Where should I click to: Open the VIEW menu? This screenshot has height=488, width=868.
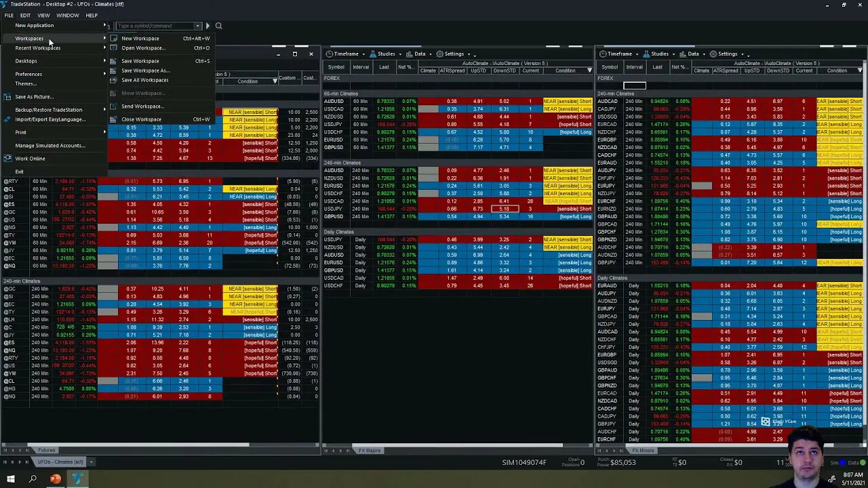pos(43,15)
